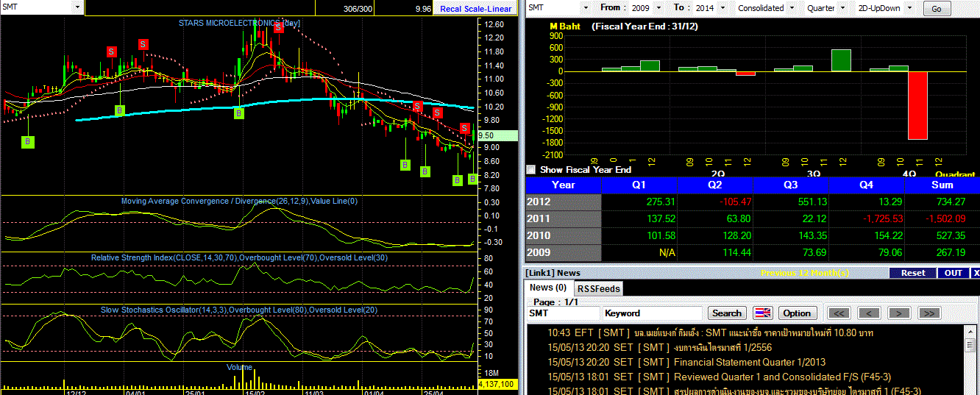Click the tall green 3Q 2012 bar
Viewport: 980px width, 395px height.
click(x=841, y=60)
